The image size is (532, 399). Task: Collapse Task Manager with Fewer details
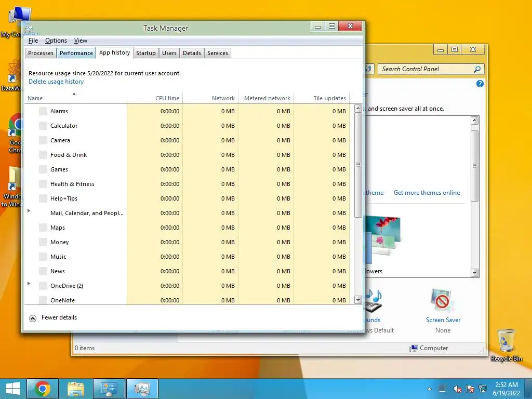click(x=54, y=318)
